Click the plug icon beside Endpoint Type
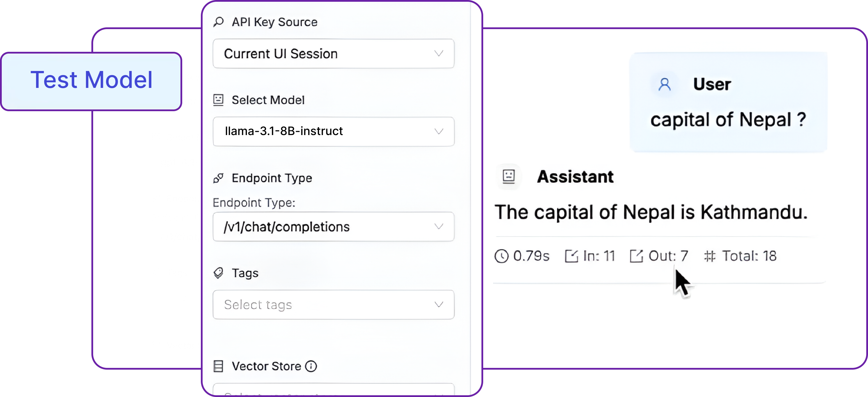 point(218,178)
